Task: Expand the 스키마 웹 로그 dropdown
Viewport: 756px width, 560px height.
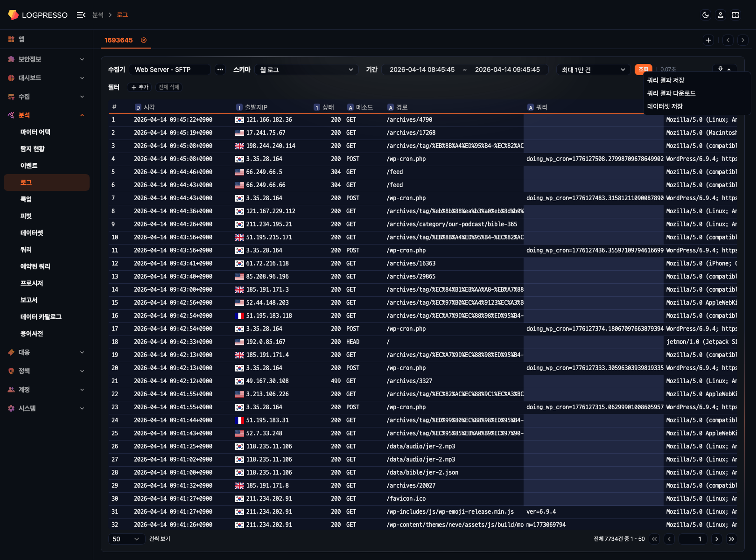Action: (x=307, y=70)
